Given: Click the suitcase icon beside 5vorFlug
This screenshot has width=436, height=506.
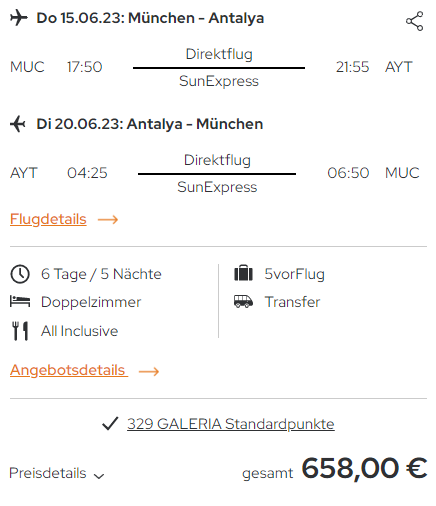Looking at the screenshot, I should click(x=243, y=273).
